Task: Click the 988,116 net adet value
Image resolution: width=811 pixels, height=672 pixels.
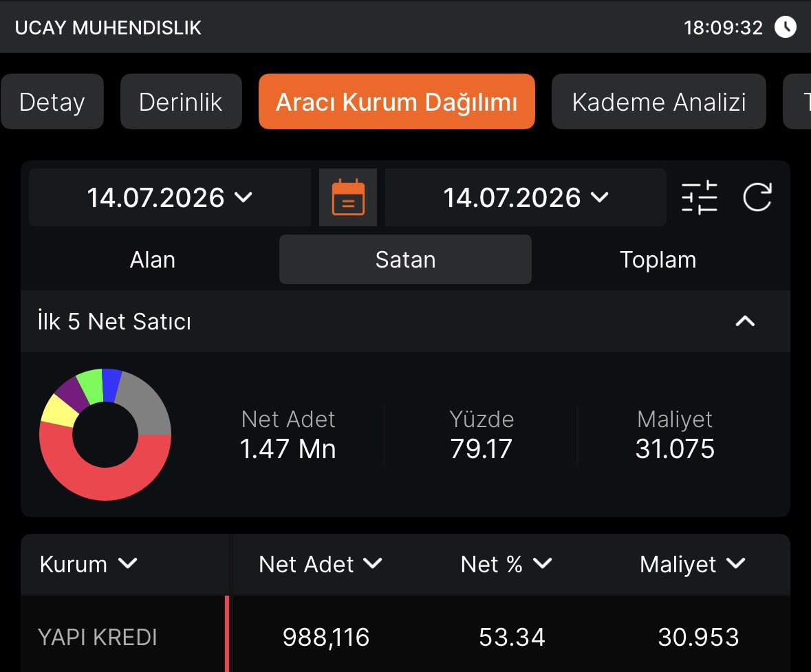Action: pyautogui.click(x=326, y=637)
